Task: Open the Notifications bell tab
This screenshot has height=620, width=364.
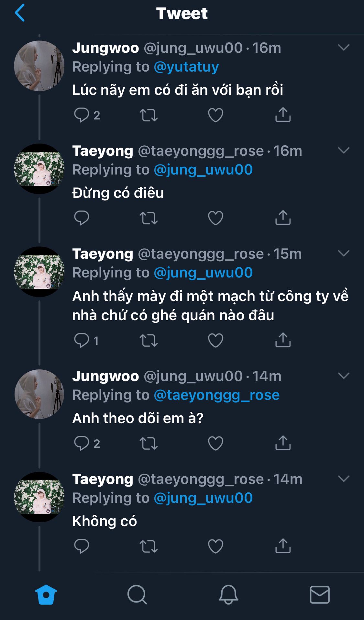Action: click(x=228, y=595)
